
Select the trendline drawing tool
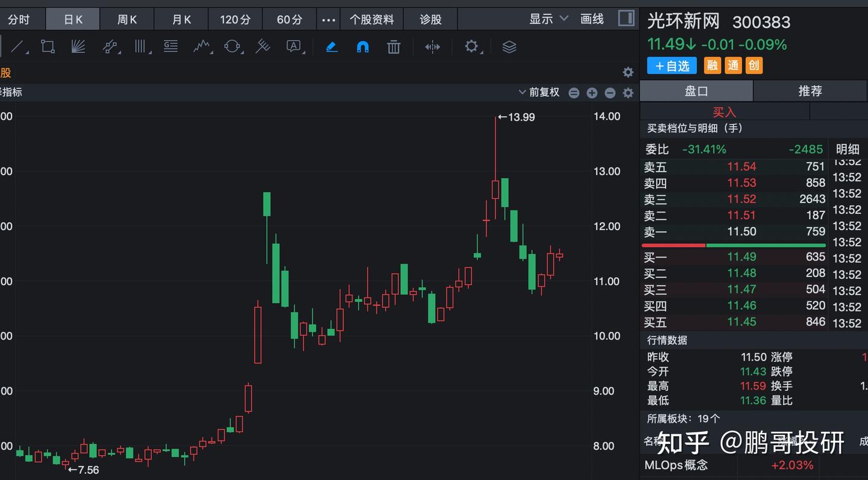16,46
